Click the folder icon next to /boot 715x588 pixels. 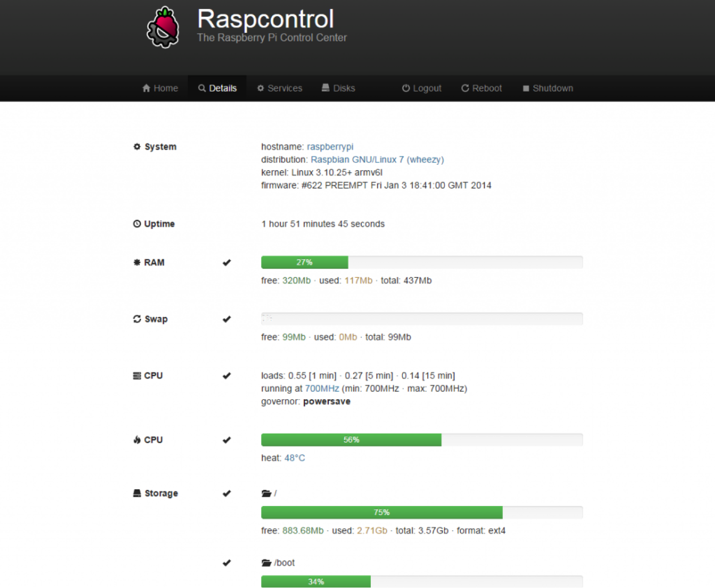266,563
